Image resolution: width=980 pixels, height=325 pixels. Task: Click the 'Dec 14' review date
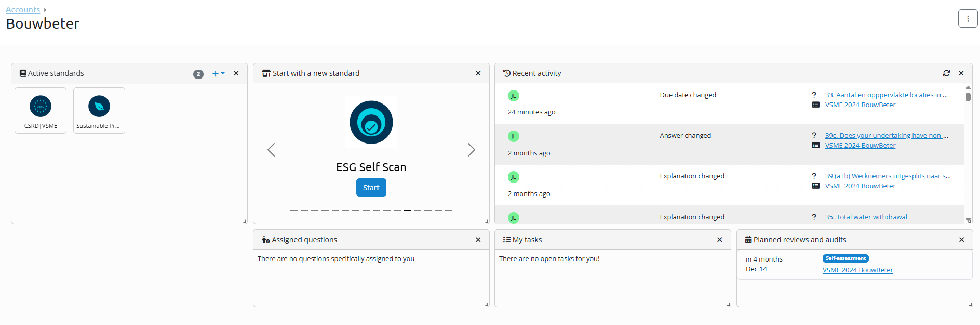click(756, 269)
